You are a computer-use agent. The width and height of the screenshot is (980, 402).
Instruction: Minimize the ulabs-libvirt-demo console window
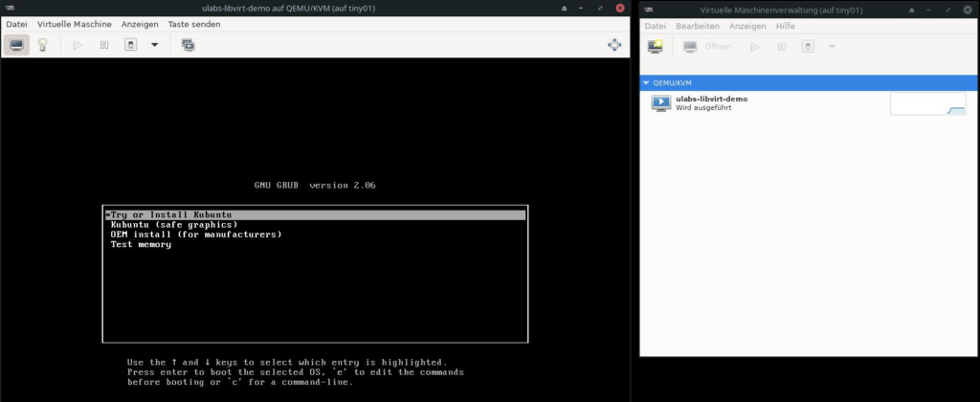point(582,8)
